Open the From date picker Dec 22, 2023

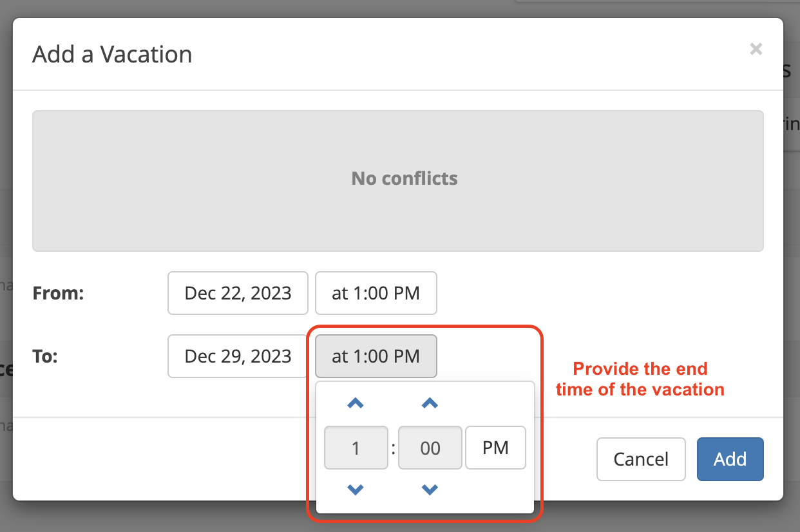(x=238, y=293)
